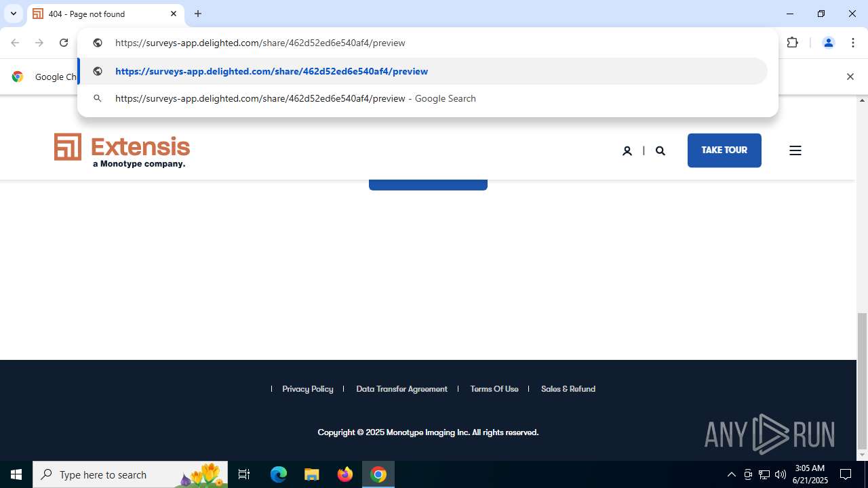Close the 404 - Page not found tab

(174, 14)
